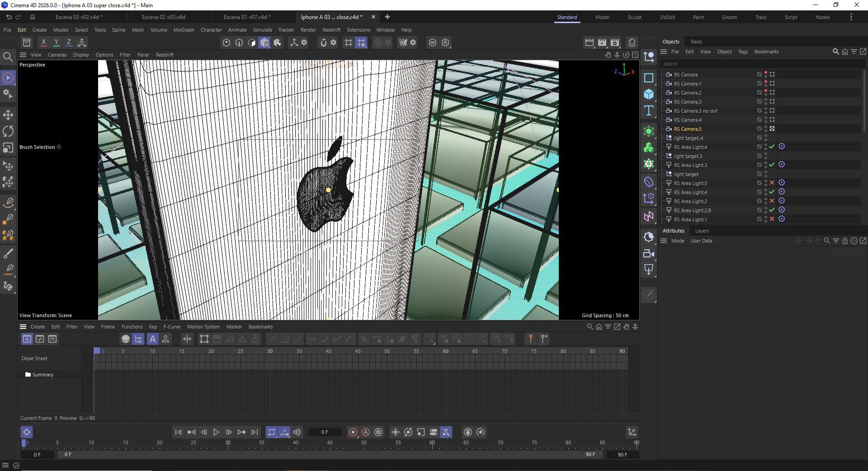Click the home icon in tab bar
Viewport: 868px width, 471px height.
point(33,17)
